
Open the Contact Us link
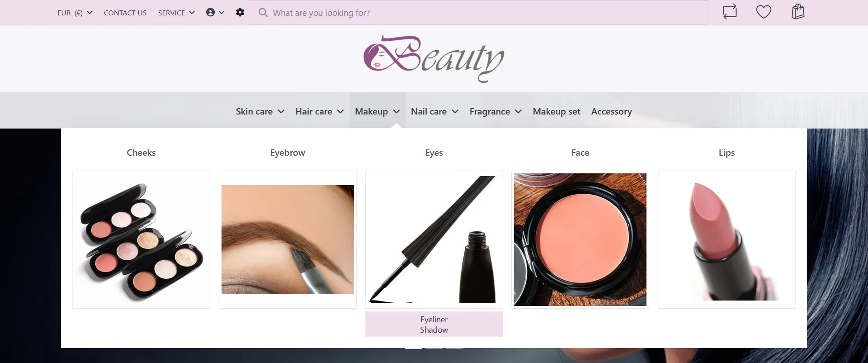click(125, 13)
